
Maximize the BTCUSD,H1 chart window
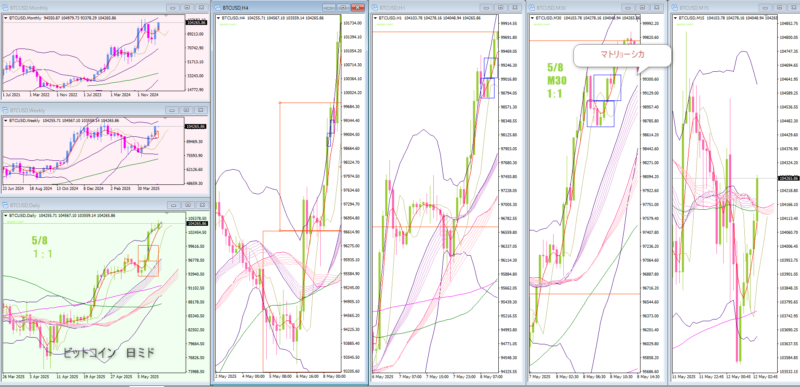(501, 7)
